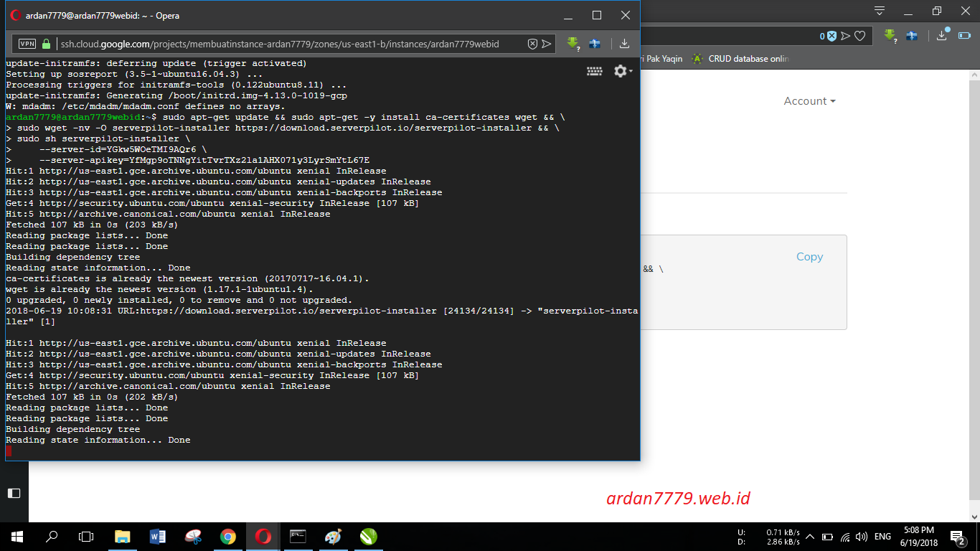Open the on-screen keyboard in the SSH window
Image resolution: width=980 pixels, height=551 pixels.
coord(595,70)
